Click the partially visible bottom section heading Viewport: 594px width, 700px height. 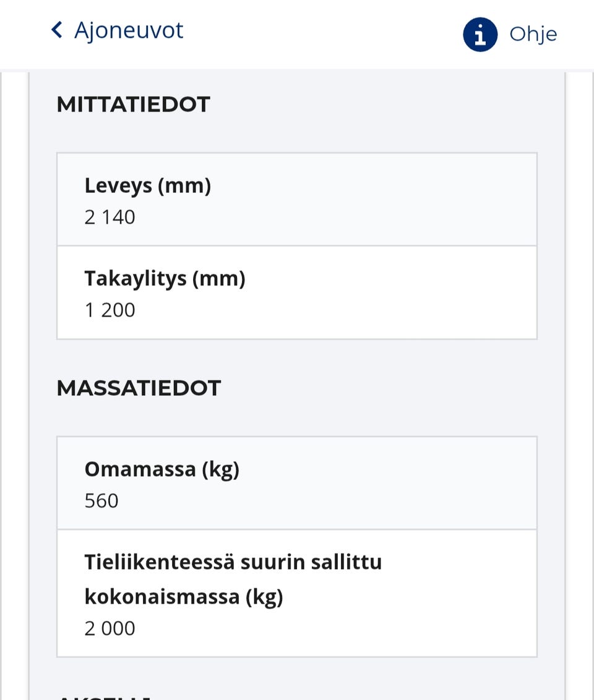(104, 696)
